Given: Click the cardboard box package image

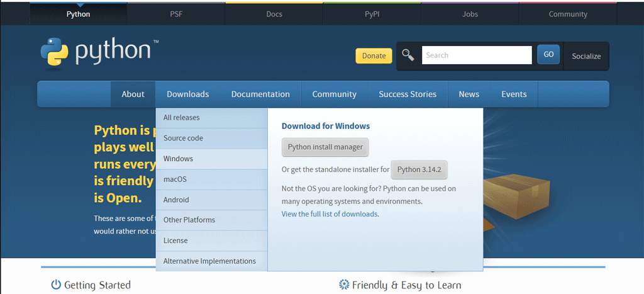Looking at the screenshot, I should pos(511,193).
